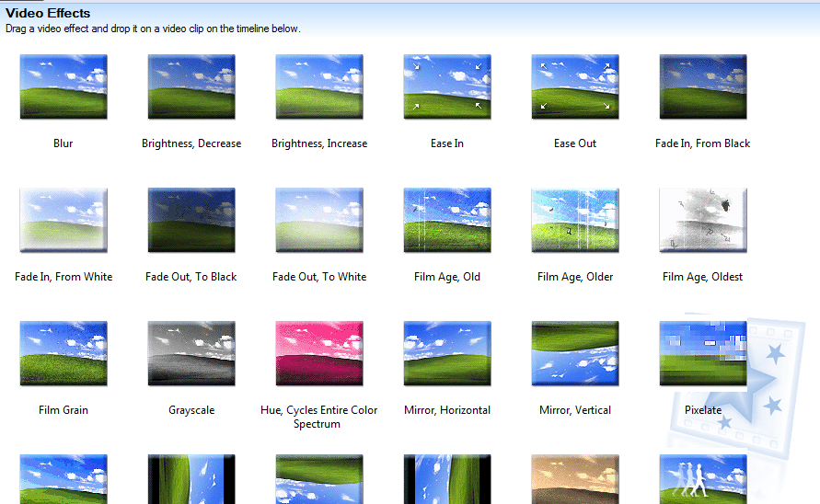Select the Film Age, Old effect
This screenshot has height=504, width=820.
(447, 220)
